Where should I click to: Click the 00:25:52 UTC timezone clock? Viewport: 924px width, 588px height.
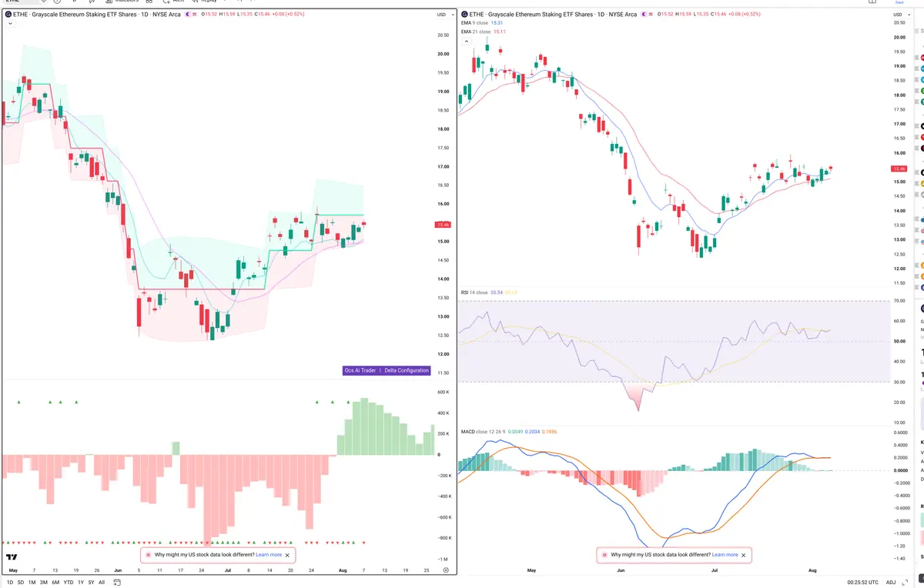(x=862, y=583)
